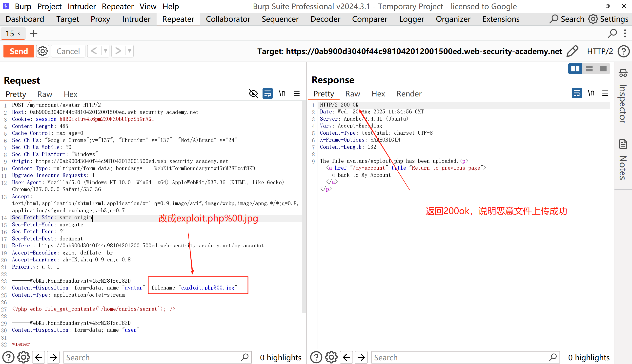This screenshot has height=364, width=632.
Task: Click the orange Send button
Action: [x=19, y=51]
